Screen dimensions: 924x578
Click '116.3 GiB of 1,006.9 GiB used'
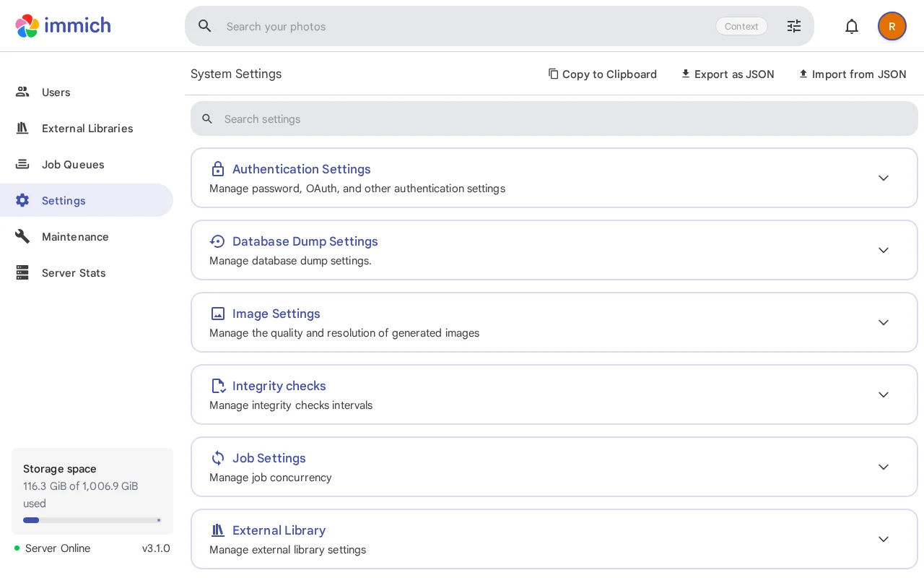click(81, 495)
